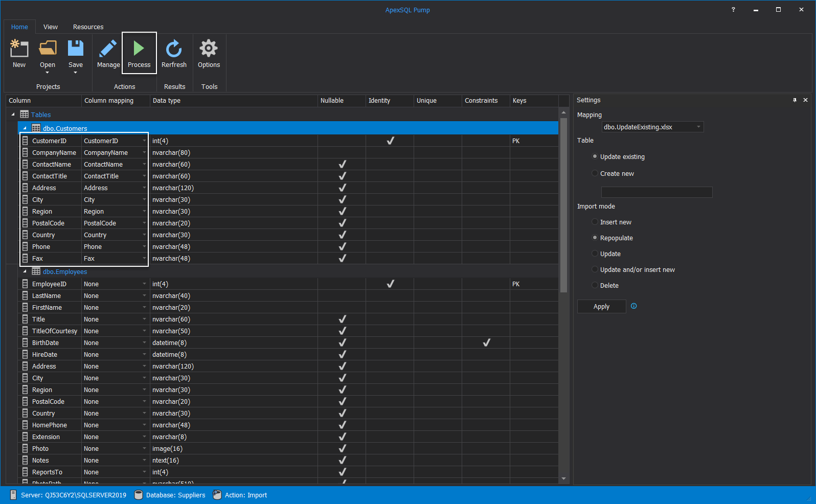The height and width of the screenshot is (504, 816).
Task: Open column mapping dropdown for EmployeeID
Action: click(144, 284)
